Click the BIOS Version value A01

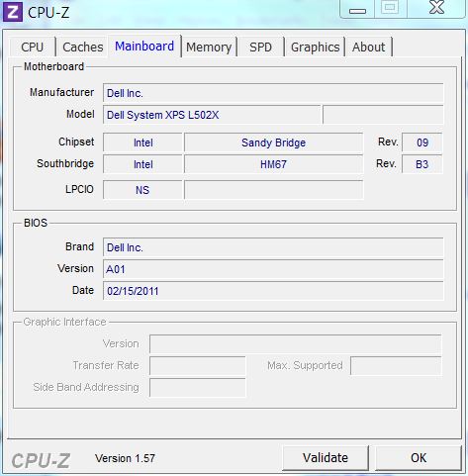(x=273, y=269)
